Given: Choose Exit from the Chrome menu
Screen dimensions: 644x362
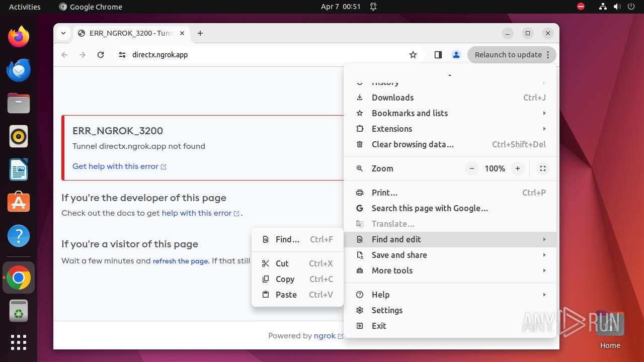Looking at the screenshot, I should coord(450,326).
